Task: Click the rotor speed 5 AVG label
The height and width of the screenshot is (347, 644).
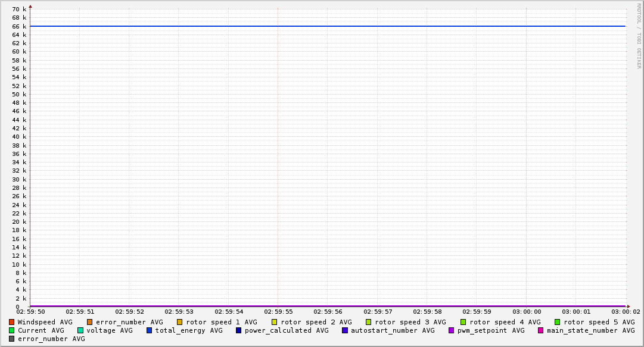Action: point(599,322)
